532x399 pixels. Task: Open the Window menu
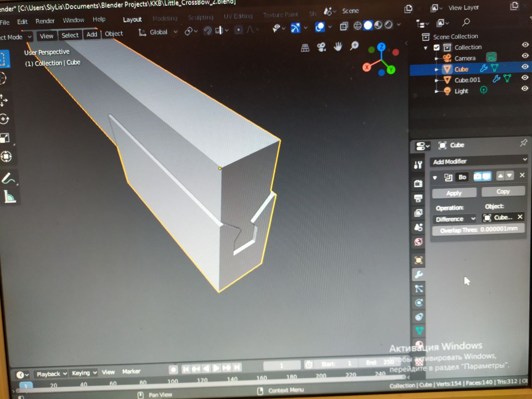pos(74,20)
